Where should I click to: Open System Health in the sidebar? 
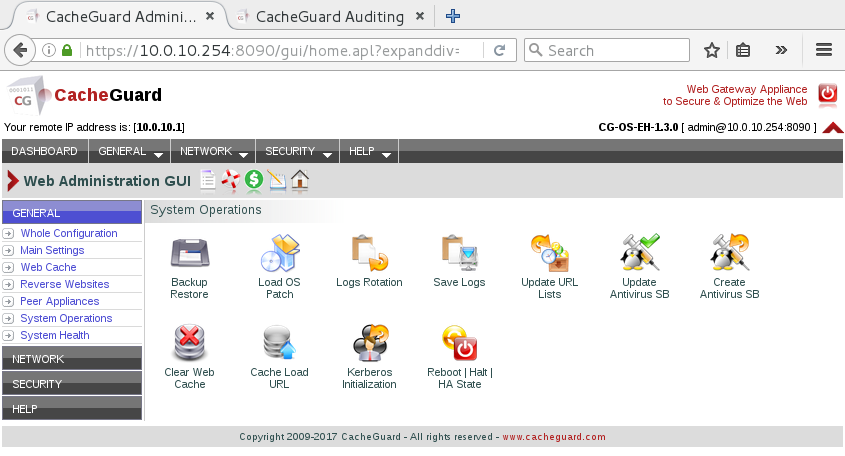click(x=55, y=335)
